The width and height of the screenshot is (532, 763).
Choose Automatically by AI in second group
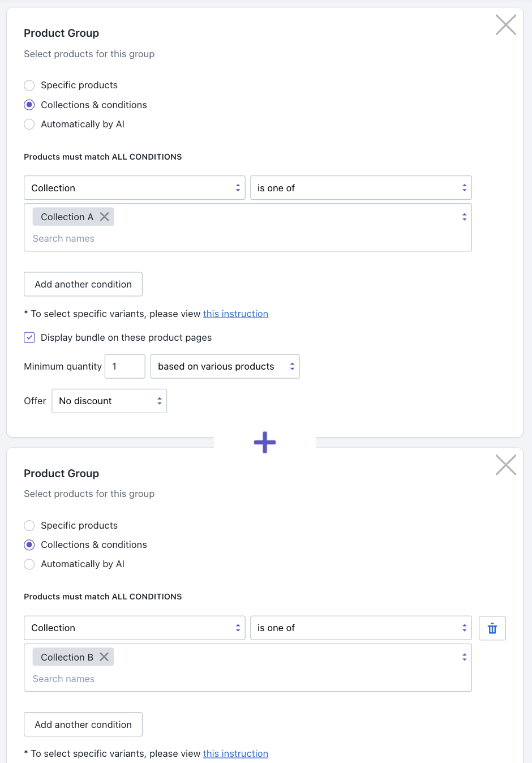tap(29, 564)
